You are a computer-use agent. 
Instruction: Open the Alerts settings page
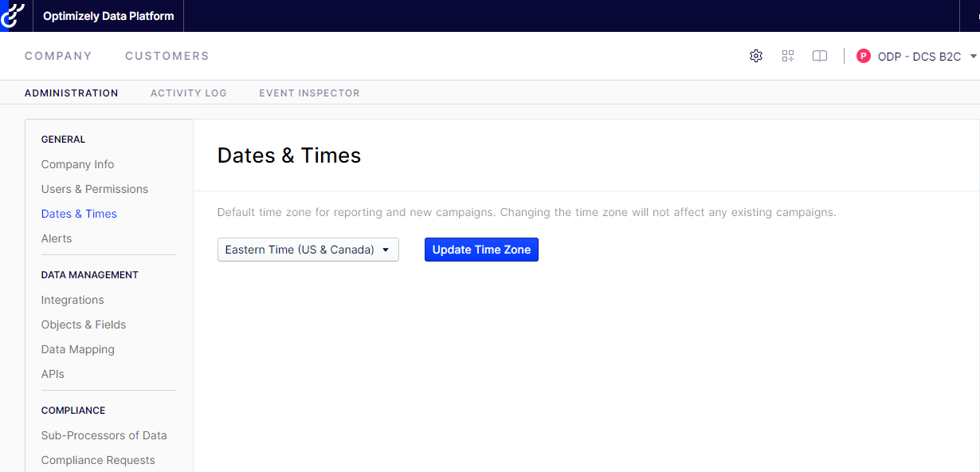[57, 238]
